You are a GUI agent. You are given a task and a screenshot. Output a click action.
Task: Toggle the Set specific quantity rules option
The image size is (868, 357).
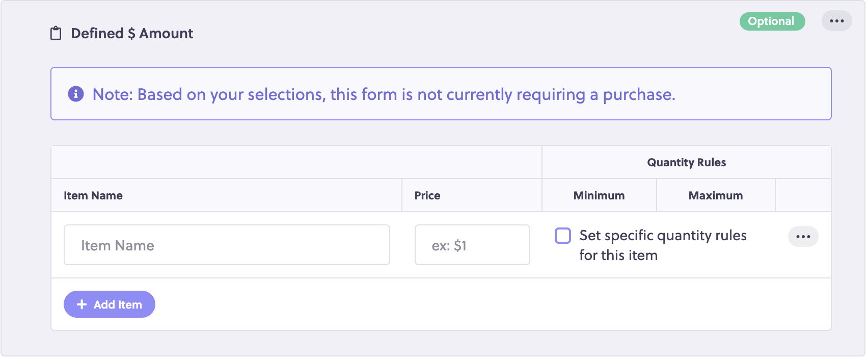coord(562,236)
